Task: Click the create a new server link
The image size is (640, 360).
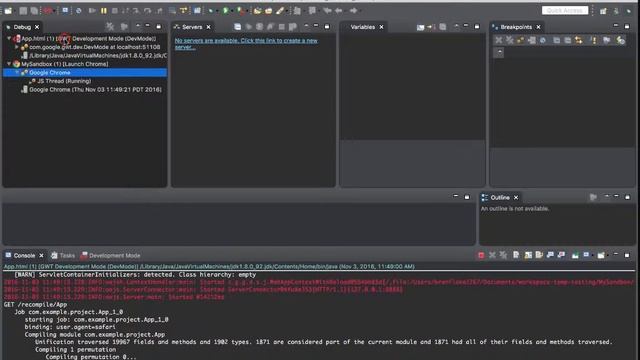Action: point(246,44)
